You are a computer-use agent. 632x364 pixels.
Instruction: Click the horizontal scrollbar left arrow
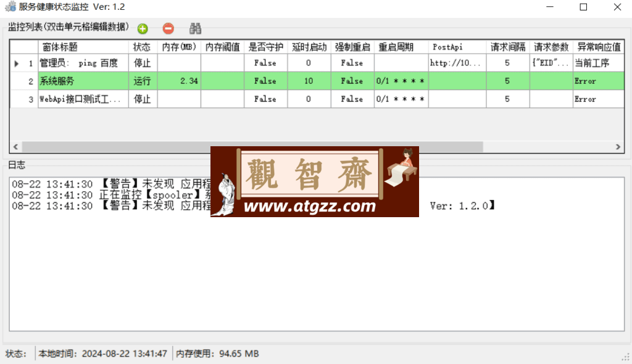(15, 147)
